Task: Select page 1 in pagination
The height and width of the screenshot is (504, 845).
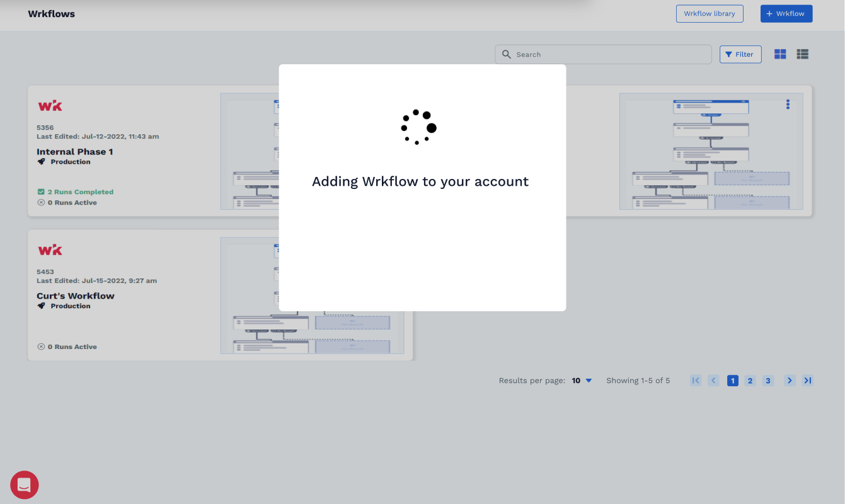Action: coord(732,381)
